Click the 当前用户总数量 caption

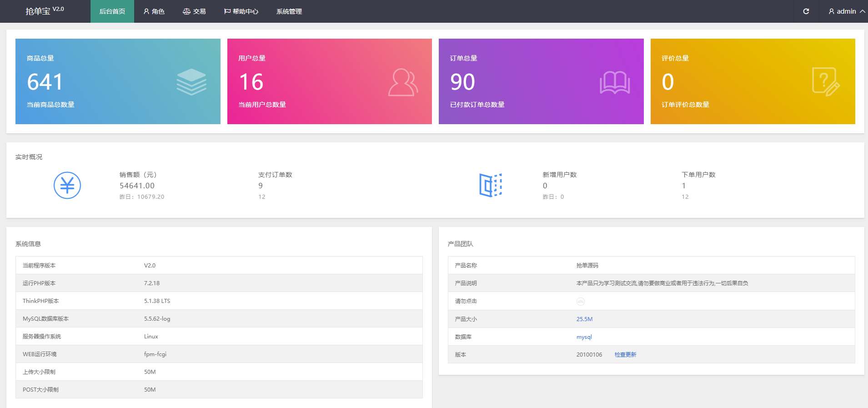262,105
